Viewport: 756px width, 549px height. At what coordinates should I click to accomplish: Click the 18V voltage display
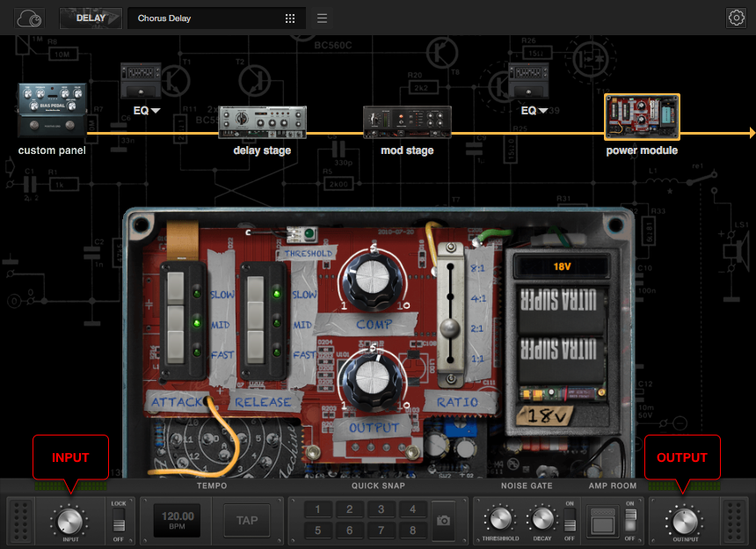point(562,267)
